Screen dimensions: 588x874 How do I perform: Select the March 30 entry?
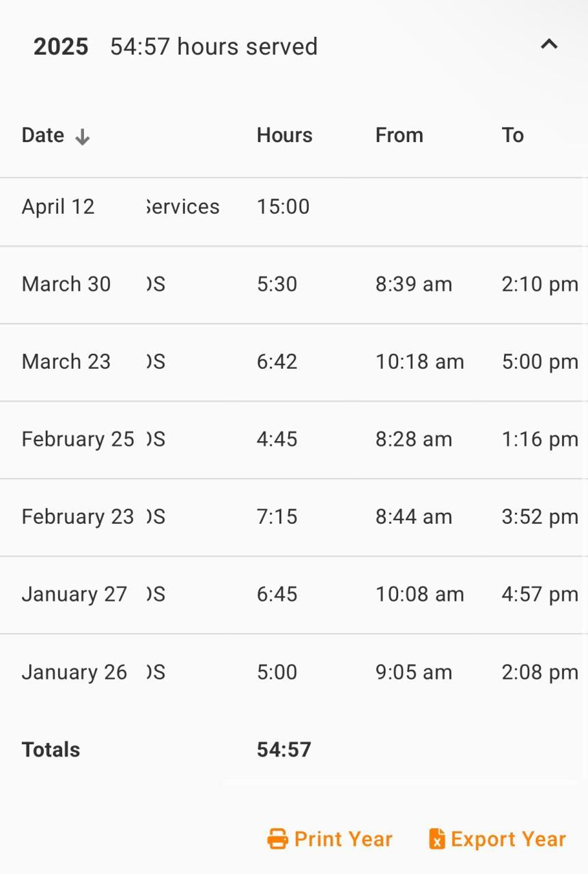[66, 284]
